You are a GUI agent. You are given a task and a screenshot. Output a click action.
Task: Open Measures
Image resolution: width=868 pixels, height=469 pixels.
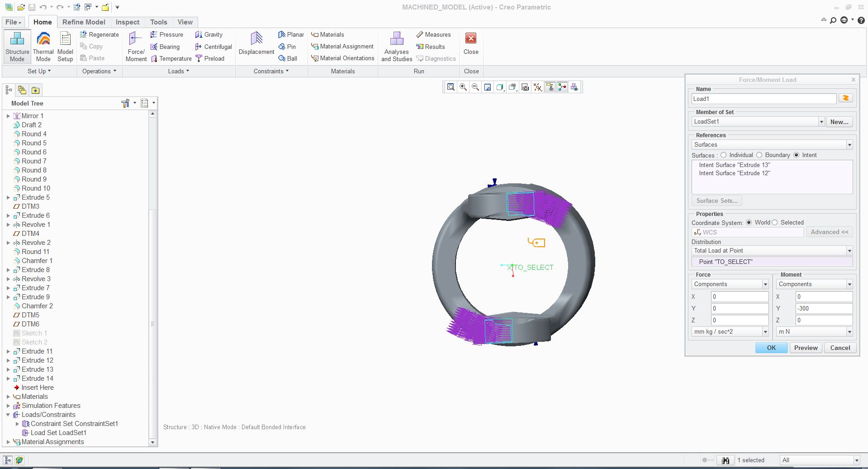[x=433, y=34]
